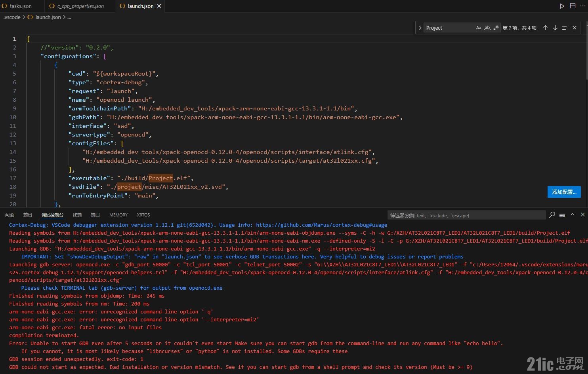Clear the debug console with list-clear icon
Screen dimensions: 588x374
point(562,215)
